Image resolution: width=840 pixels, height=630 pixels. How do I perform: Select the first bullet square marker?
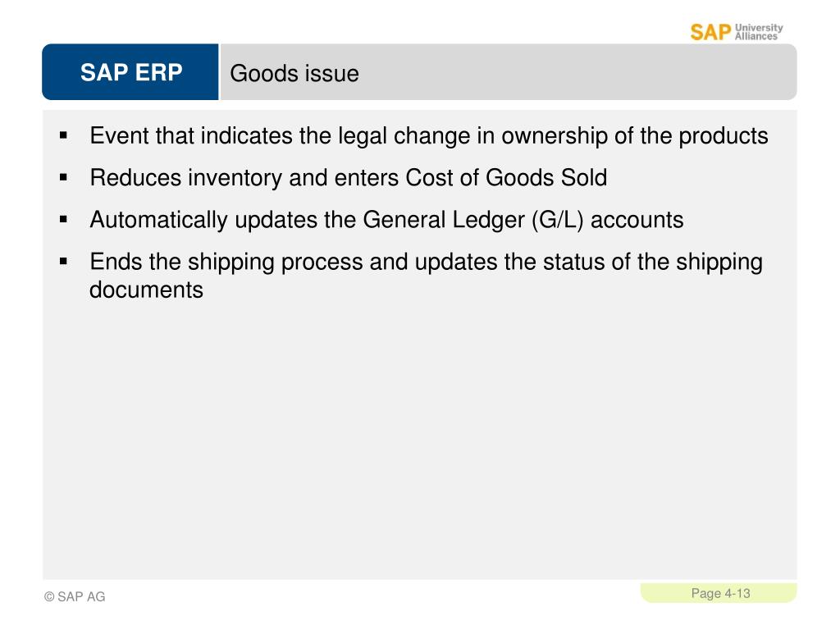tap(64, 135)
